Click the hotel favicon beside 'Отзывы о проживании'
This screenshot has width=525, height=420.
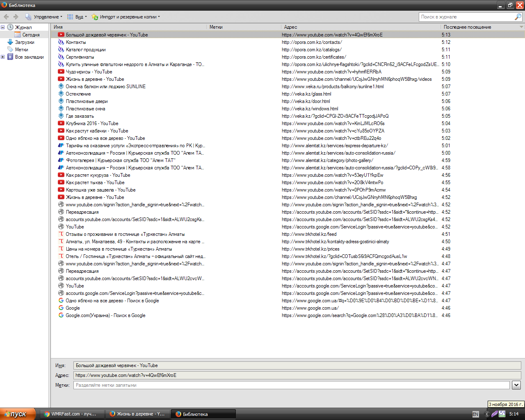[x=61, y=234]
